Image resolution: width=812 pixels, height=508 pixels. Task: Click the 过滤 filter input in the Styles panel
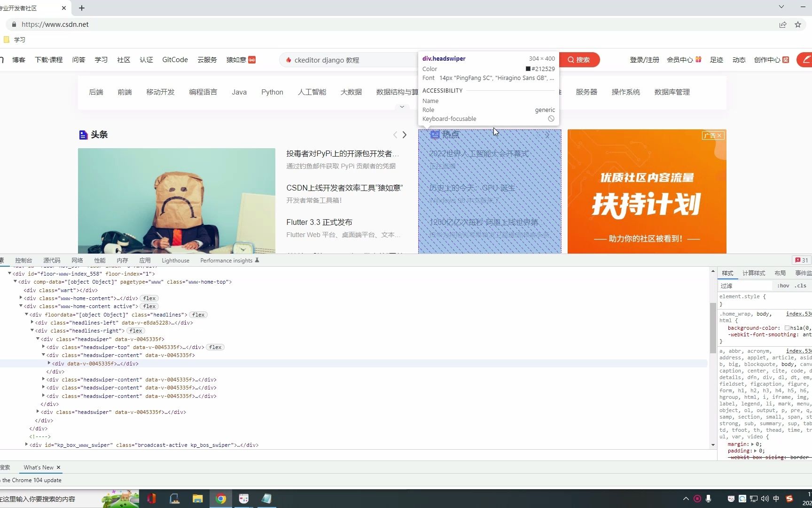(742, 286)
